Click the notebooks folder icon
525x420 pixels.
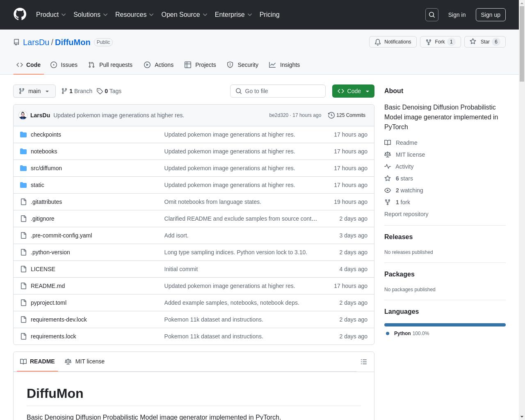pos(23,151)
